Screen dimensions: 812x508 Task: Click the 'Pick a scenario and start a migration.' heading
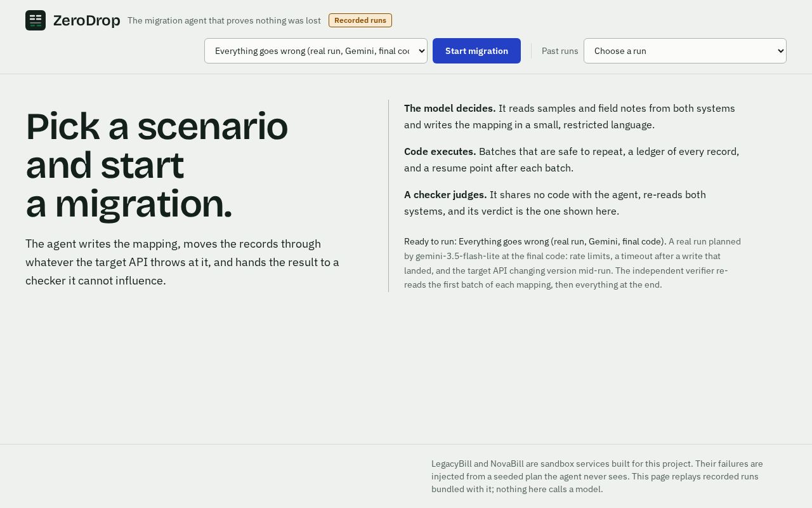[157, 165]
